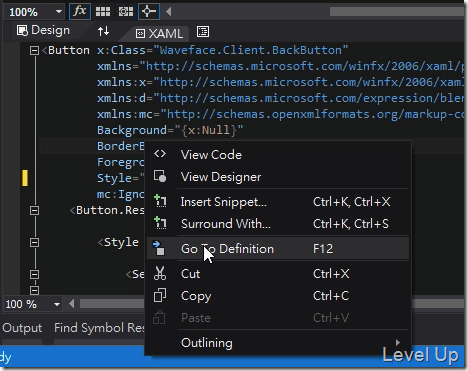The height and width of the screenshot is (371, 468).
Task: Choose Go To Definition
Action: (278, 249)
